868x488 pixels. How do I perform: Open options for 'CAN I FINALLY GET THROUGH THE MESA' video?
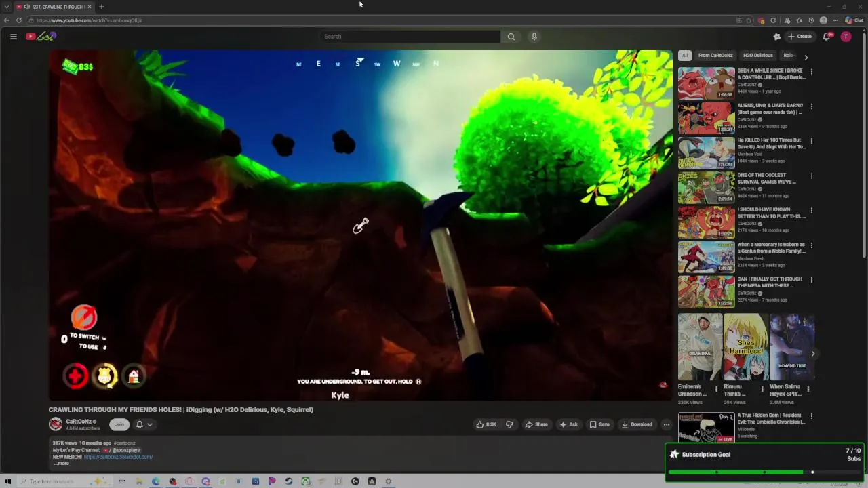812,280
